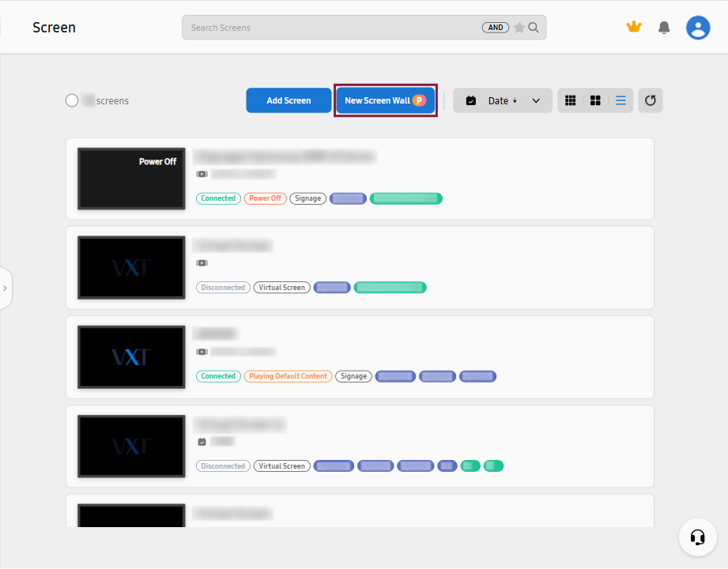
Task: Click the calendar schedule icon in the fourth row
Action: click(x=202, y=441)
